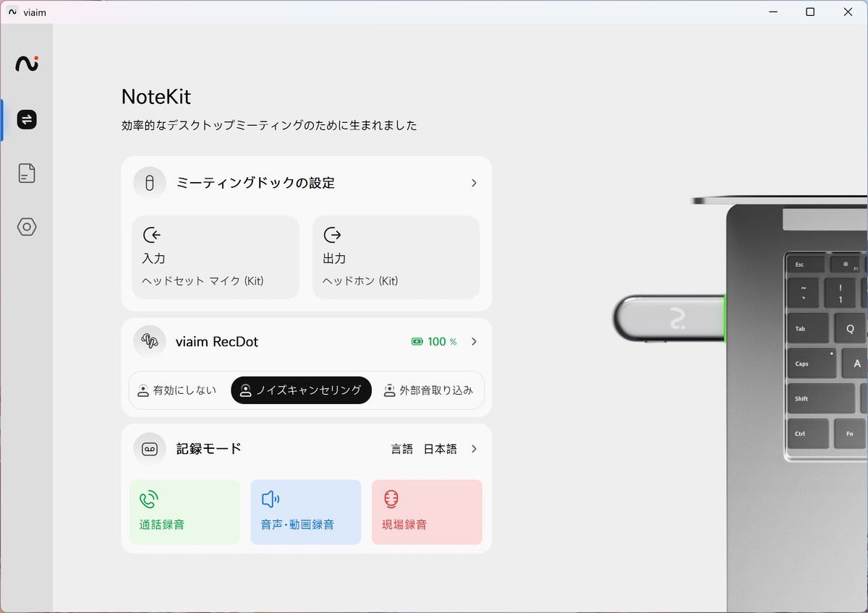The width and height of the screenshot is (868, 613).
Task: Click the NoteKit heading
Action: coord(156,97)
